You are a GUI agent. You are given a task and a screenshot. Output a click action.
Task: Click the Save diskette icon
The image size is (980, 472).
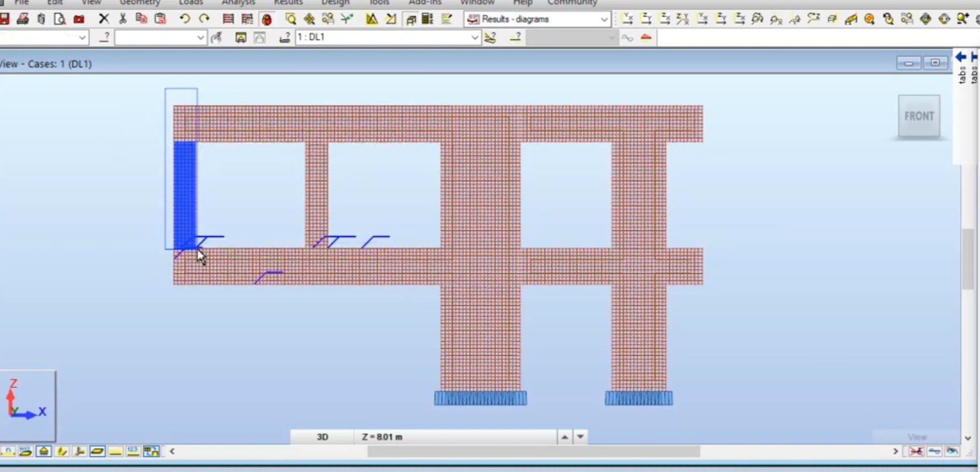click(4, 19)
